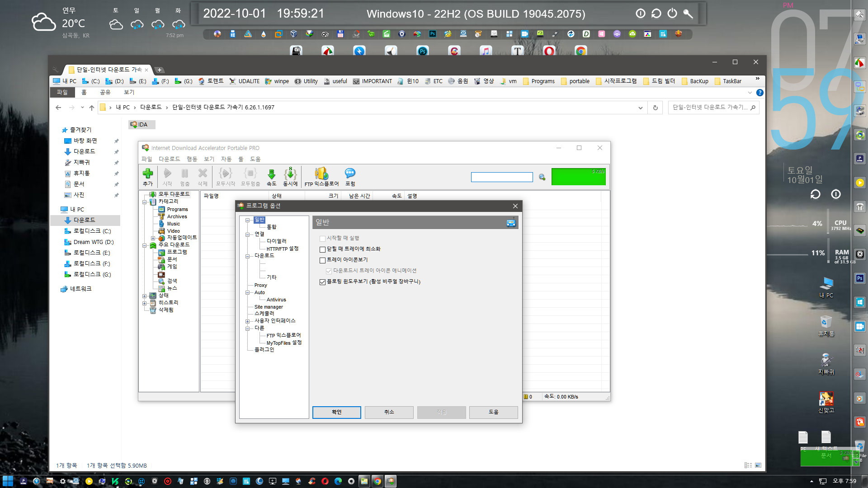The image size is (868, 488).
Task: Select the 뉴스 category
Action: [172, 288]
